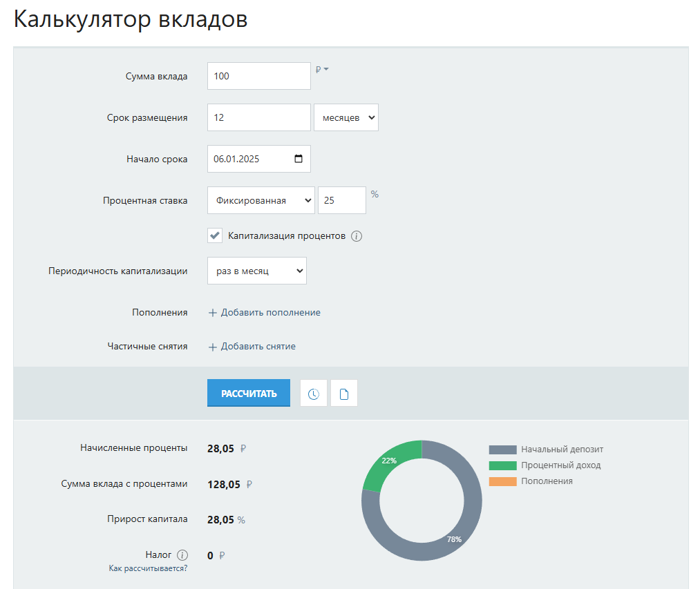Select the Сумма вклада input field
Screen dimensions: 700x589
tap(258, 75)
